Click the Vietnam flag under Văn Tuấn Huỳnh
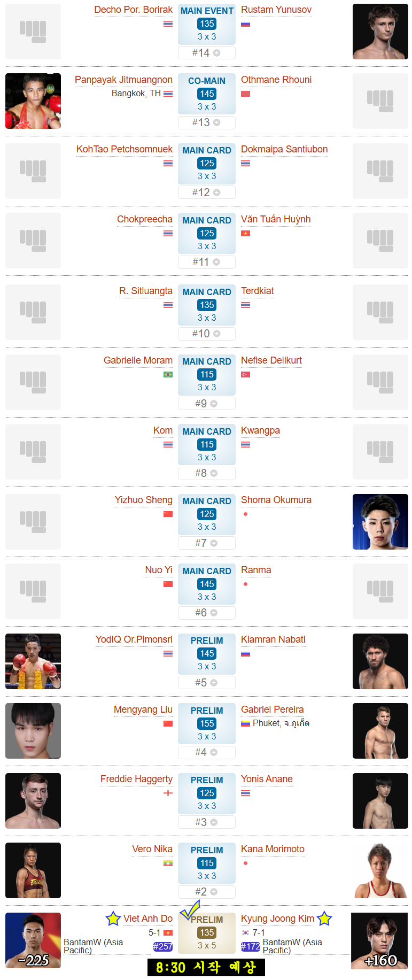Image resolution: width=412 pixels, height=980 pixels. pos(245,234)
